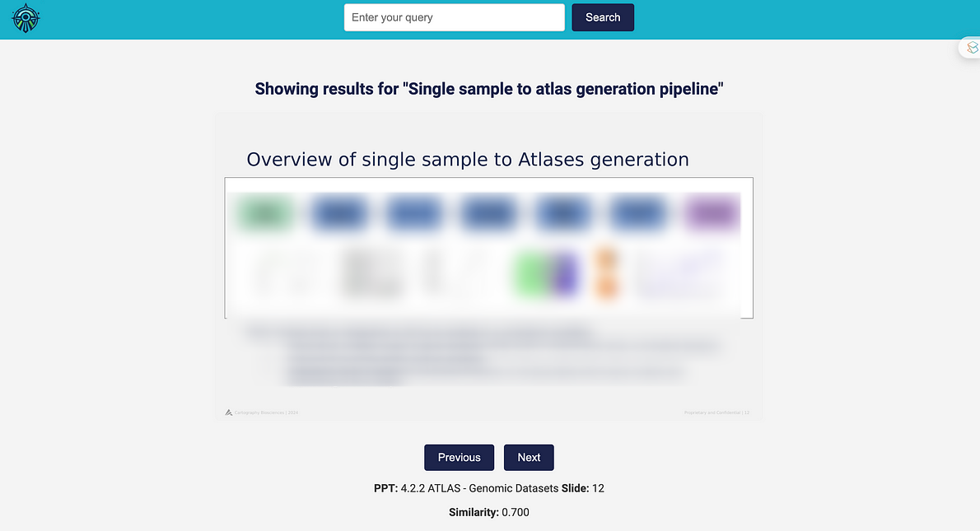Return to the Previous search result

(x=459, y=457)
